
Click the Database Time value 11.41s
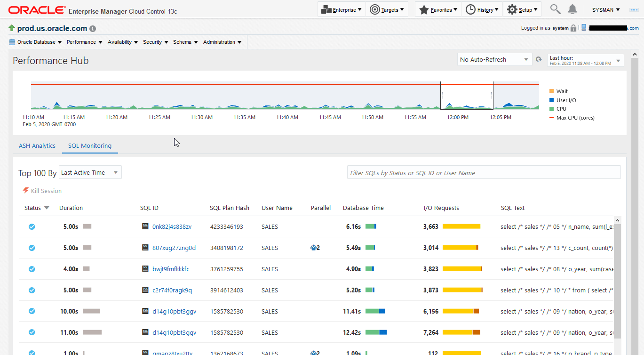pos(352,311)
